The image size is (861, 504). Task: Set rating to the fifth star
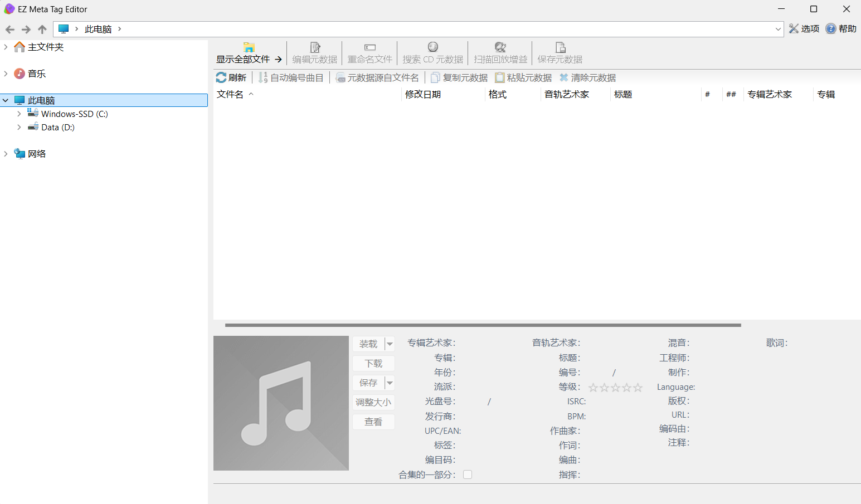(x=638, y=388)
